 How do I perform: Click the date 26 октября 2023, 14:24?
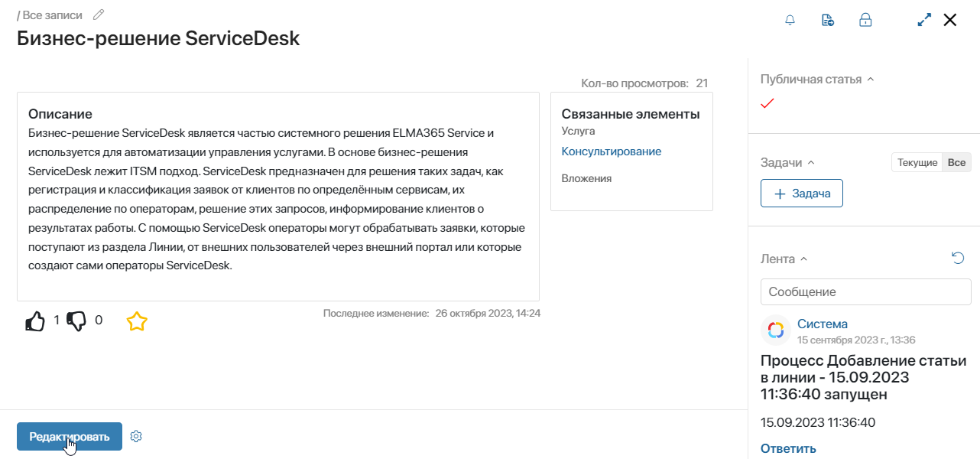point(488,313)
